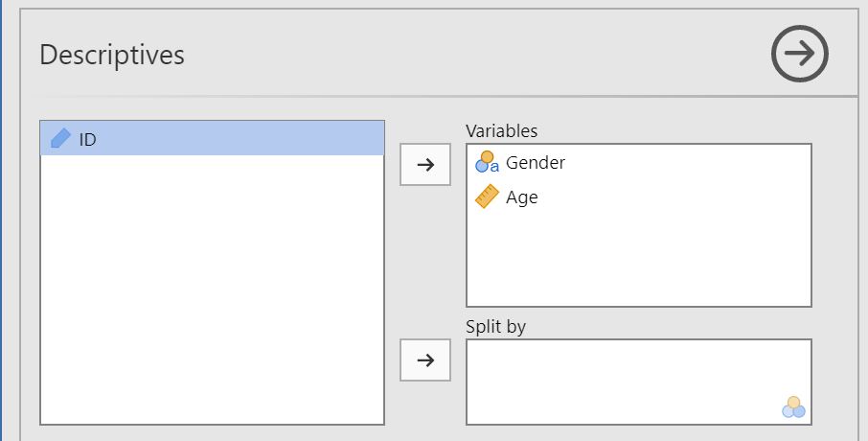Select the Gender variable name
The image size is (868, 441).
[535, 163]
